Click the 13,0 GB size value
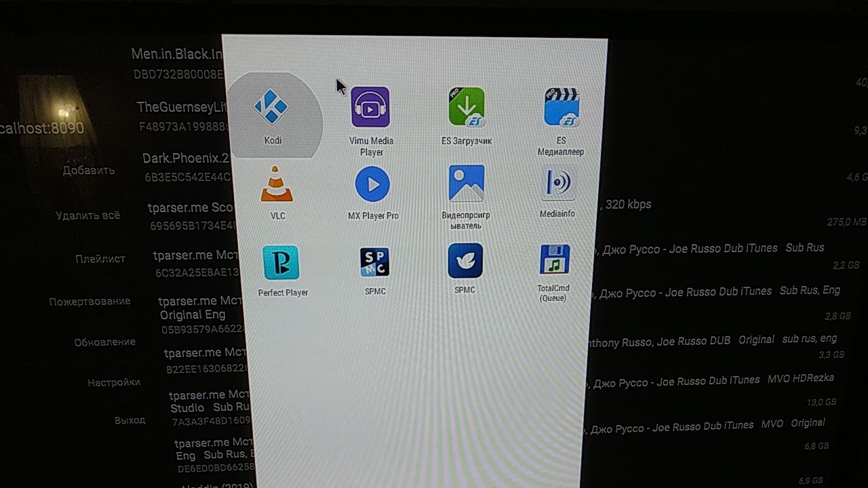The width and height of the screenshot is (868, 488). 821,402
